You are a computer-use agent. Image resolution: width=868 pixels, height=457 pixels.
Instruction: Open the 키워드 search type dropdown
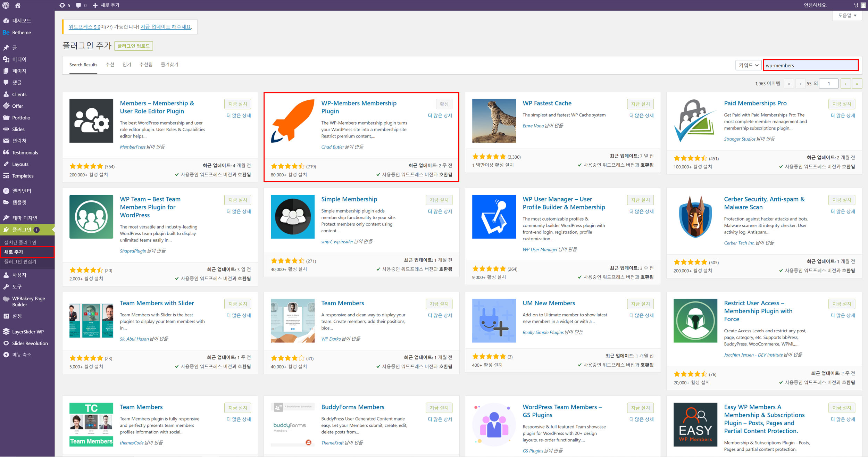pyautogui.click(x=748, y=65)
